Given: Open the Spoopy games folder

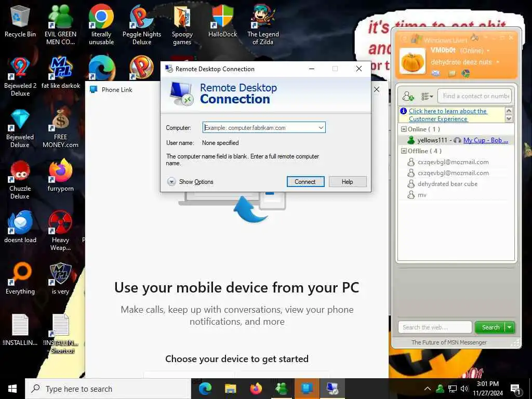Looking at the screenshot, I should point(182,26).
